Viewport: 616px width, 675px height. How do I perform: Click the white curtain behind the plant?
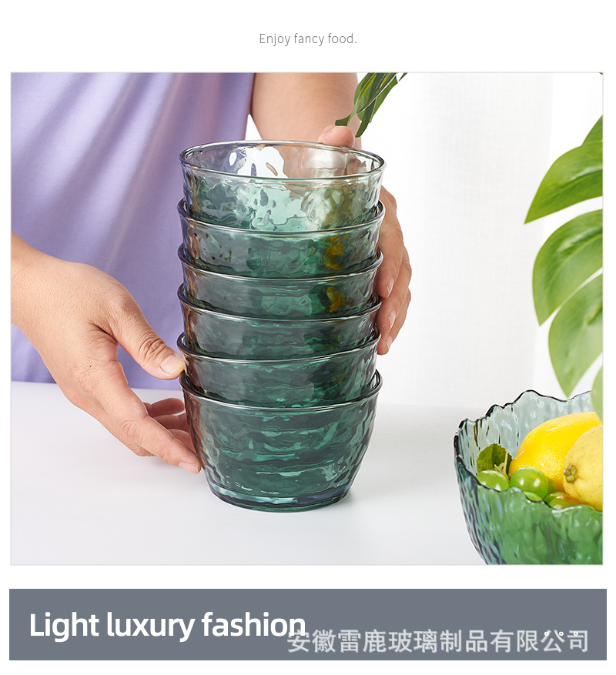pyautogui.click(x=465, y=241)
